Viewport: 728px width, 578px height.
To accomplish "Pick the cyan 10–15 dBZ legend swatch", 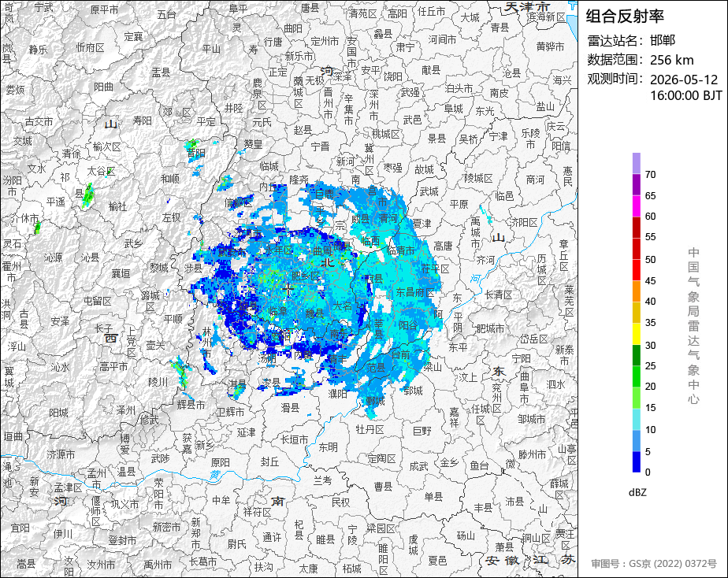I will pyautogui.click(x=636, y=420).
